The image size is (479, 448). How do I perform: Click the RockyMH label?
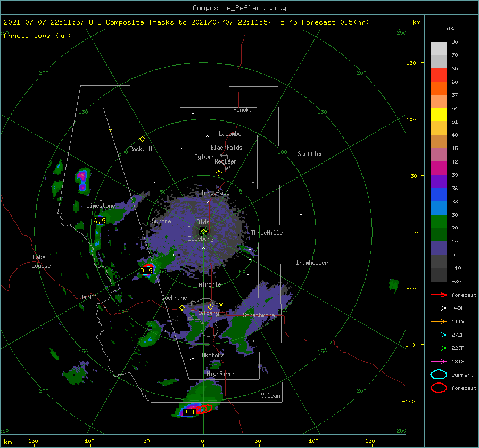click(141, 149)
